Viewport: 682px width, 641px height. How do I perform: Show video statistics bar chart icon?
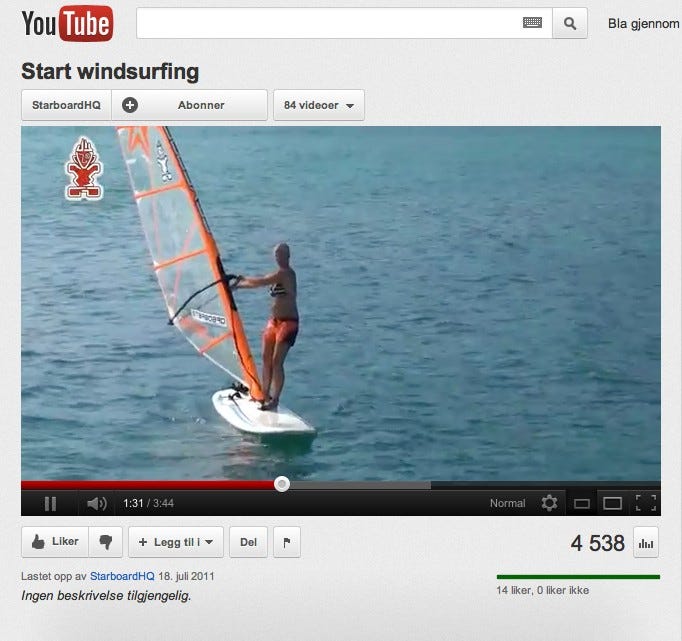pyautogui.click(x=646, y=543)
